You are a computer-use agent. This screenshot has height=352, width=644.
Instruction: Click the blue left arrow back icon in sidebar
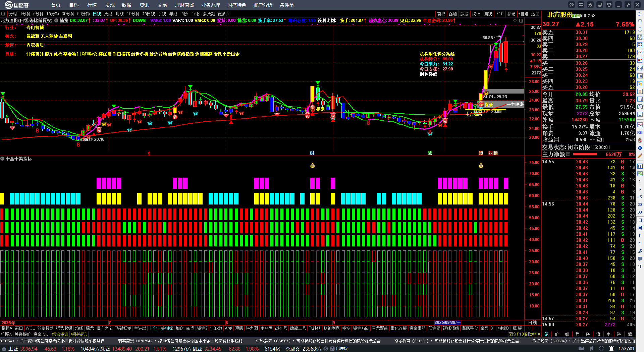[x=640, y=14]
